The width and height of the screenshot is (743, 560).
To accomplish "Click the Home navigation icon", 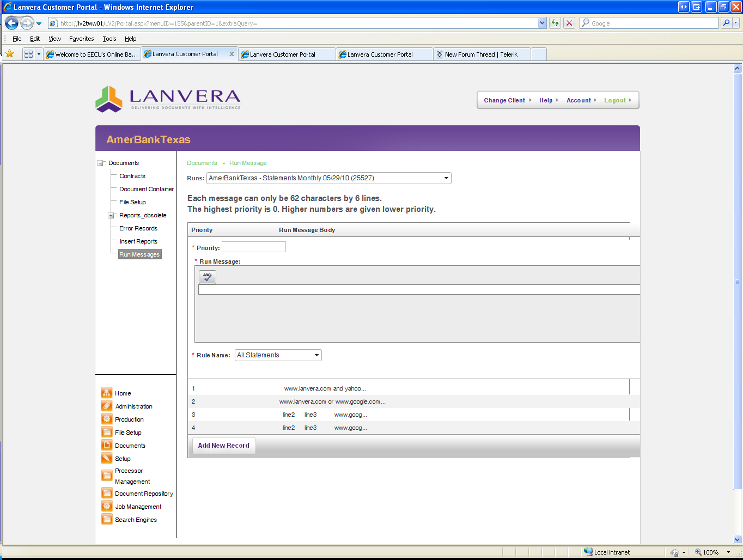I will click(x=107, y=393).
